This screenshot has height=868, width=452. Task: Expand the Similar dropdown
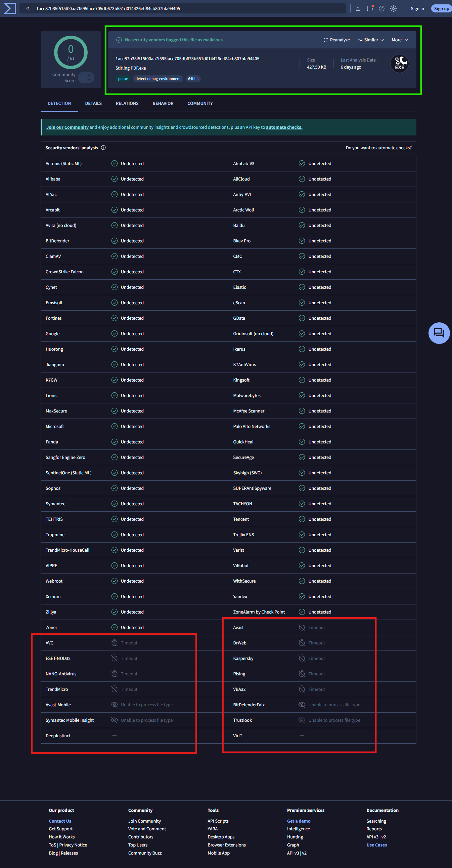pos(370,40)
